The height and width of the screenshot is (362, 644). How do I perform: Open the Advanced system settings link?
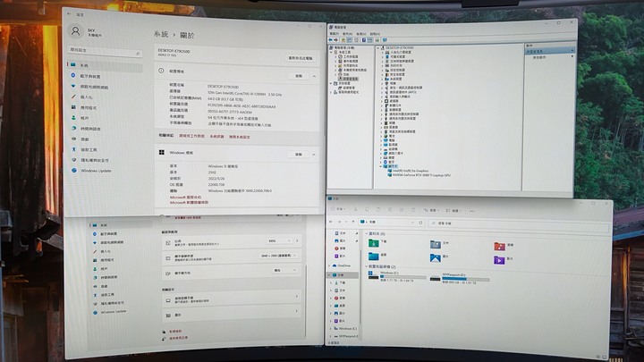tap(240, 137)
